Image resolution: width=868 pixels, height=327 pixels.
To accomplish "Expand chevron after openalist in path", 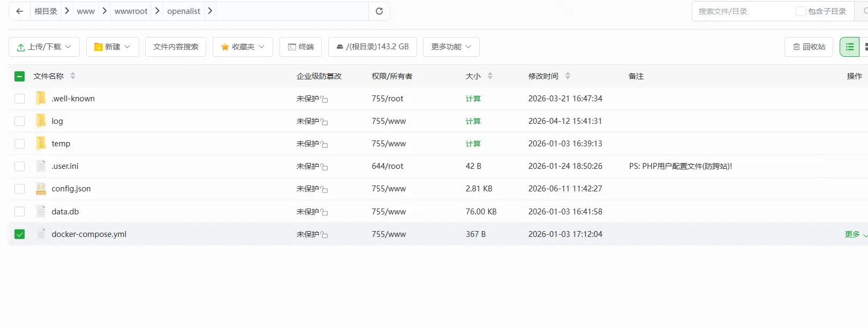I will click(210, 11).
